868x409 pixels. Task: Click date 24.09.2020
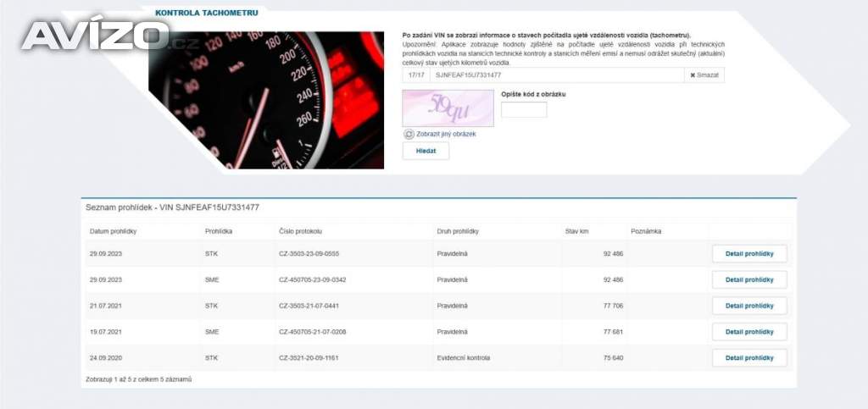click(x=105, y=357)
